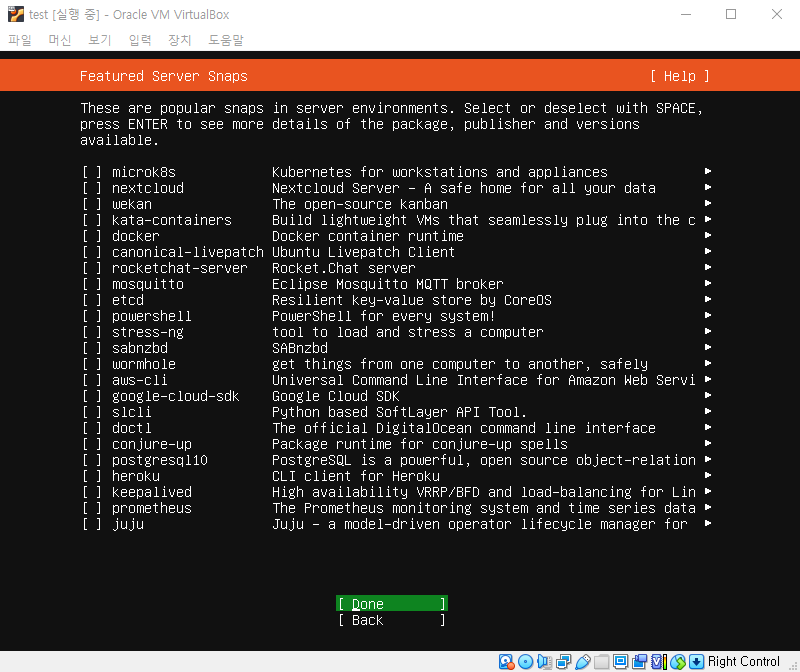Check the canonical-livepatch checkbox
This screenshot has height=672, width=800.
tap(92, 253)
